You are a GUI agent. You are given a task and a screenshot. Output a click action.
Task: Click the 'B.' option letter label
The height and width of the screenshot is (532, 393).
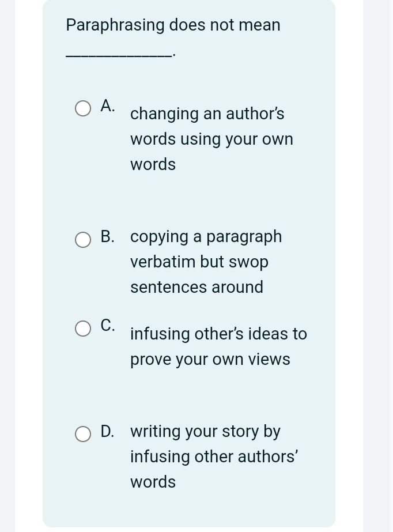coord(108,236)
